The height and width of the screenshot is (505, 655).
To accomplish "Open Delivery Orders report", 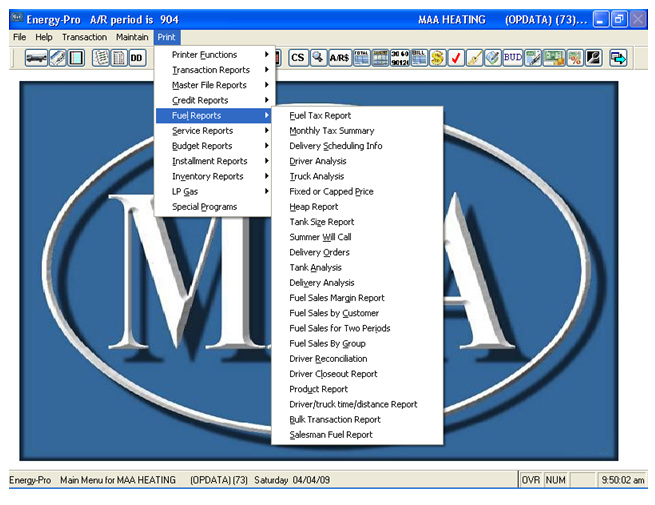I will click(x=357, y=252).
